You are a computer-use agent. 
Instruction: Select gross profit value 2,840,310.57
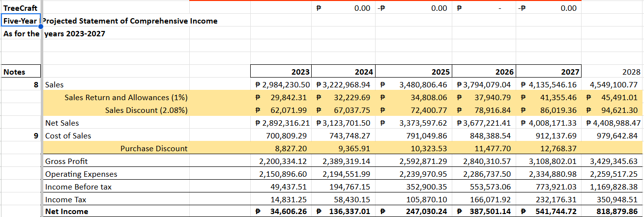(485, 162)
